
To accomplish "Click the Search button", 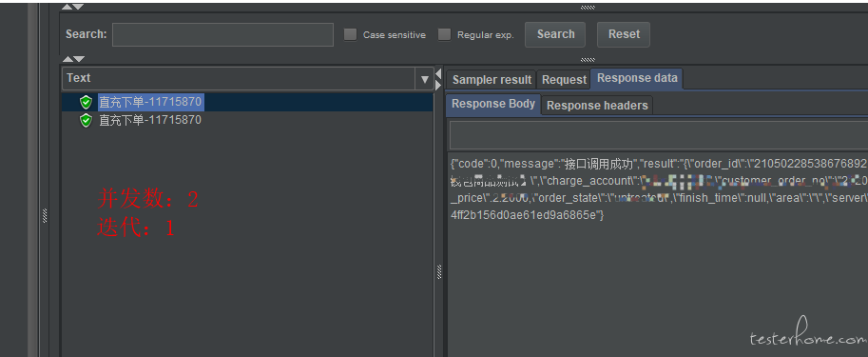I will click(x=555, y=34).
